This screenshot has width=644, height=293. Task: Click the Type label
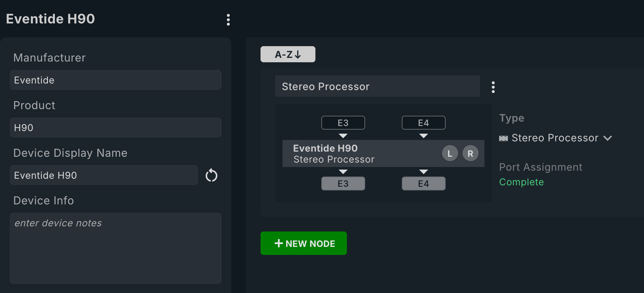(x=512, y=118)
